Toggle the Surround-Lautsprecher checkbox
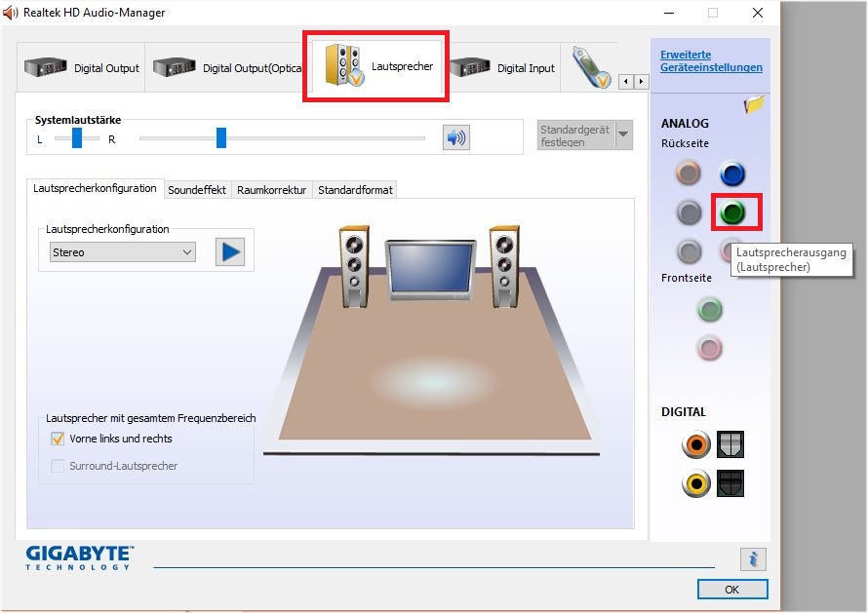The height and width of the screenshot is (613, 868). [x=58, y=466]
